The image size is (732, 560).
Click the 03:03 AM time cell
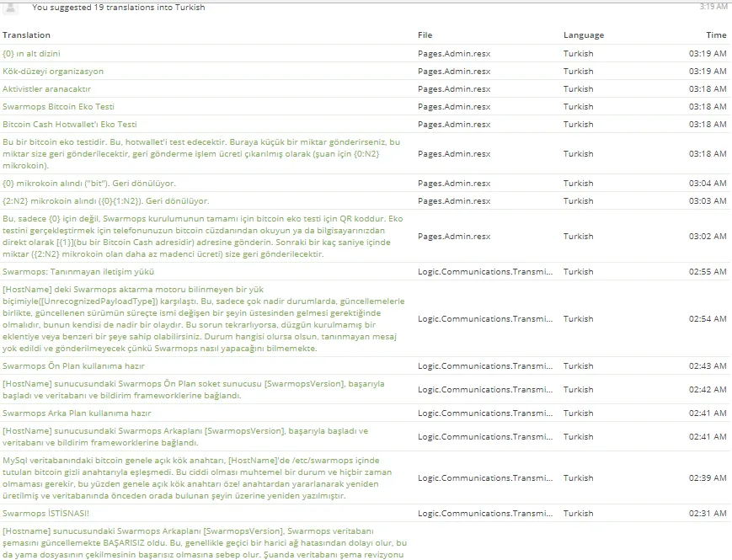pyautogui.click(x=708, y=201)
